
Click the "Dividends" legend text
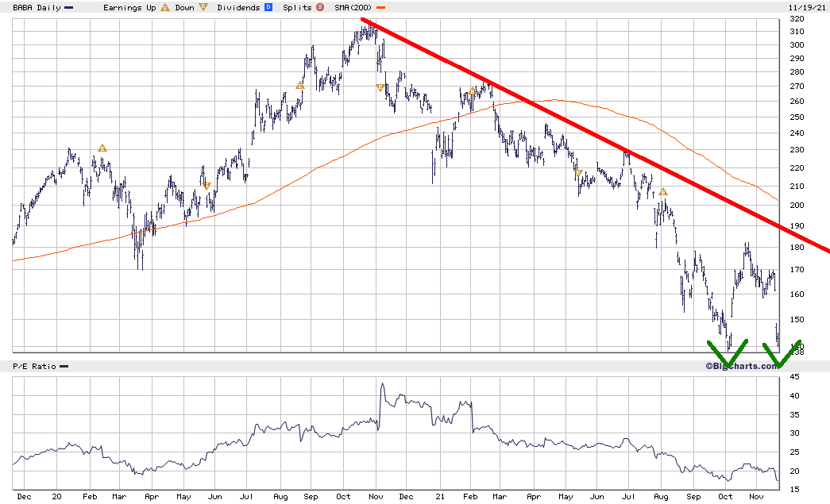[x=238, y=7]
